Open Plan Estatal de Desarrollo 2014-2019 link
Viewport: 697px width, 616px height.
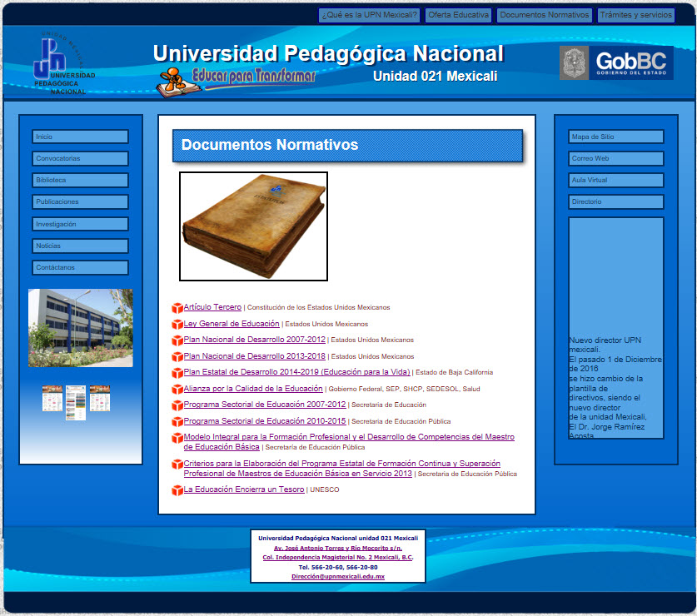(297, 372)
